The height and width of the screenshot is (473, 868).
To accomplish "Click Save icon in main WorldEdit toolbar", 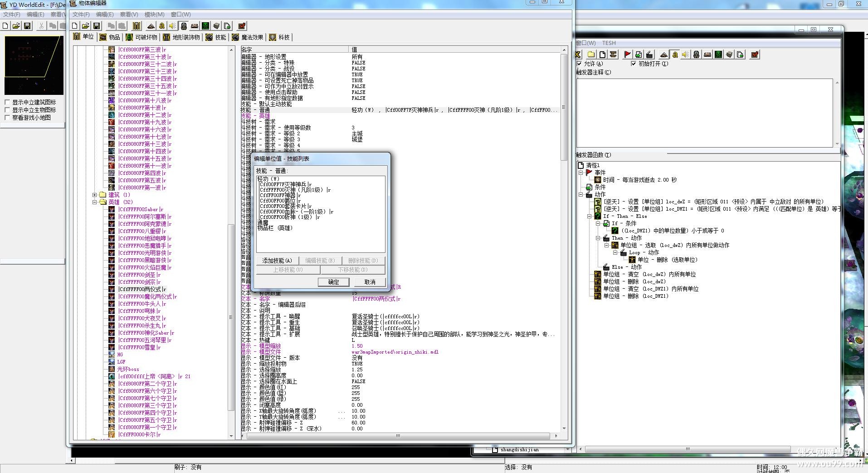I will point(27,26).
